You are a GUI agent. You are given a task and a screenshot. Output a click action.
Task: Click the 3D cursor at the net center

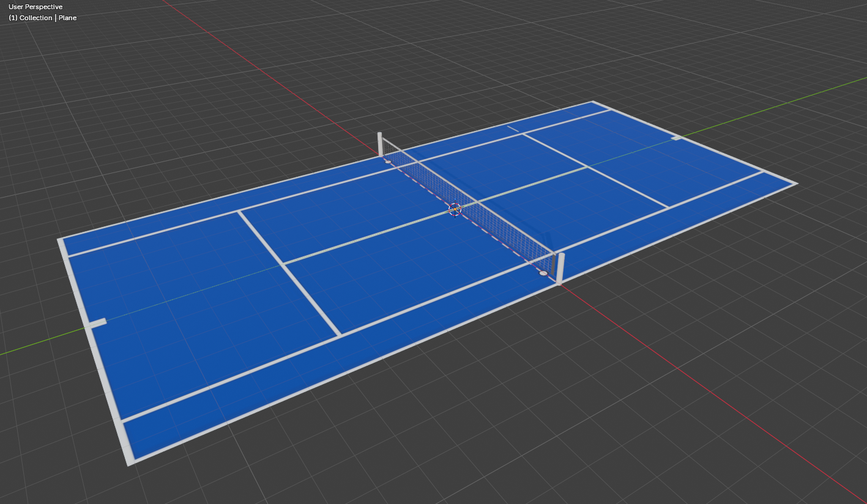[455, 209]
